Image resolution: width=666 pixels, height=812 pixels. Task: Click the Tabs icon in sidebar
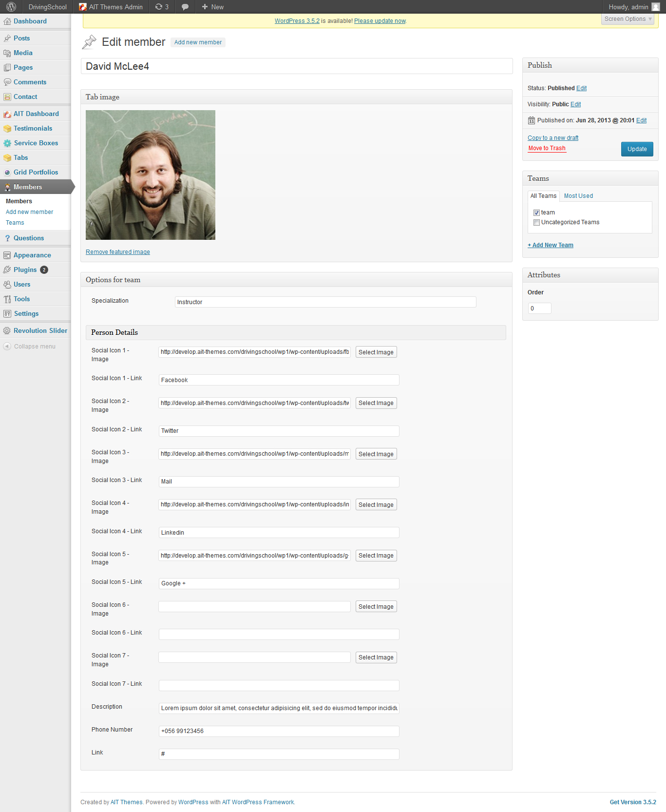(x=7, y=157)
